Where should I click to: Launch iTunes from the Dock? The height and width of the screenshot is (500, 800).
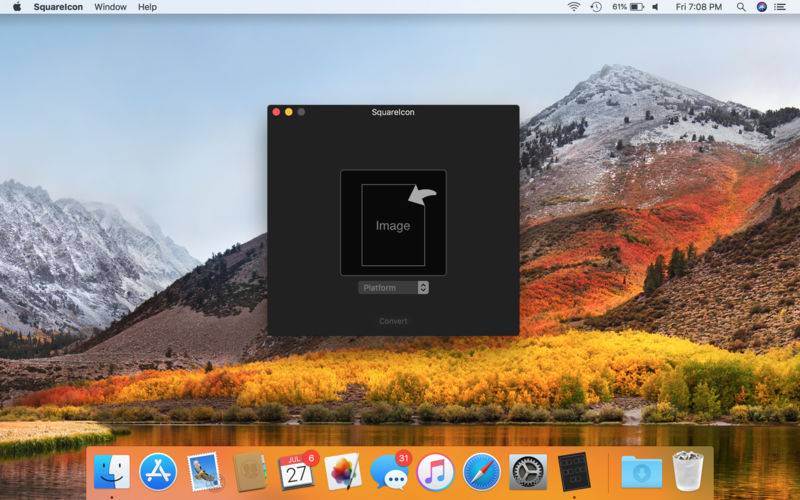point(435,472)
